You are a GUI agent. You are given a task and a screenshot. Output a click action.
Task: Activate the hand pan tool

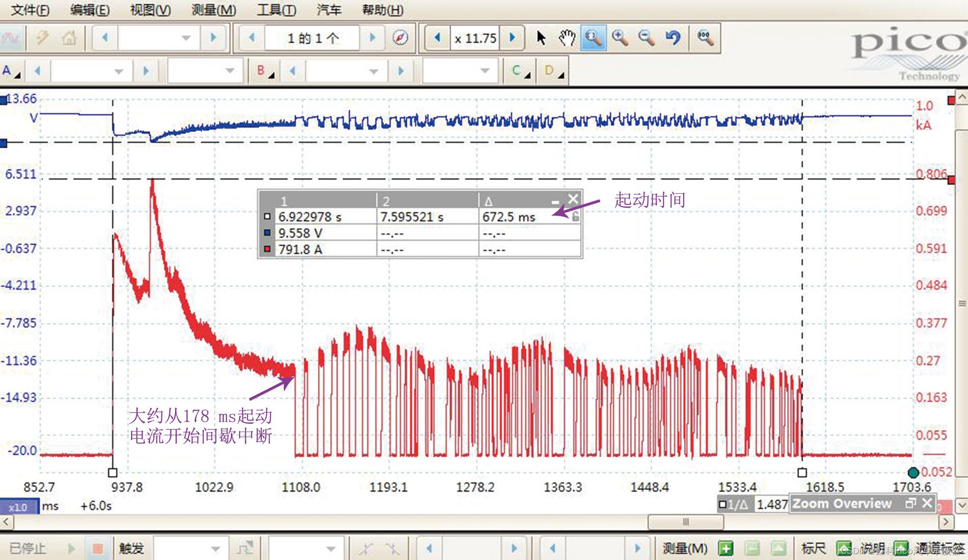click(x=567, y=38)
